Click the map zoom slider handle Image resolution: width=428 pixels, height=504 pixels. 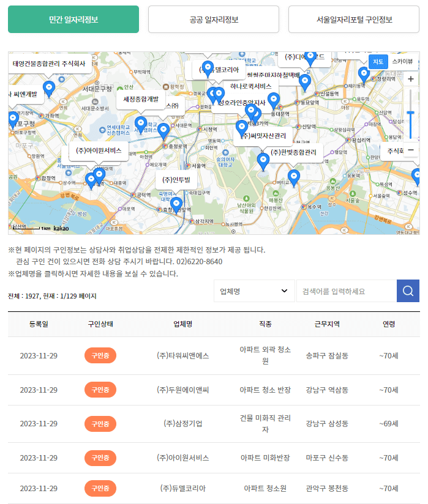tap(410, 113)
